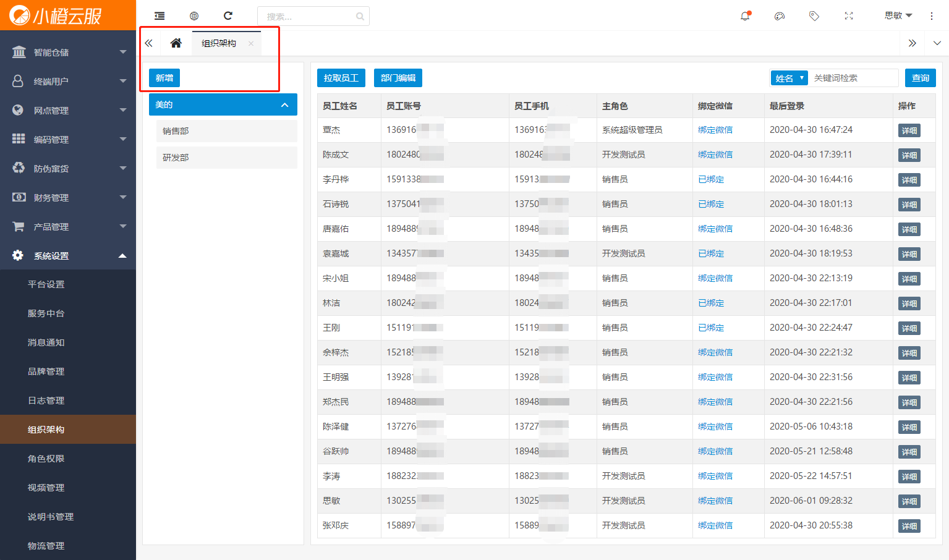Refresh the page with reload icon
The width and height of the screenshot is (949, 560).
tap(228, 15)
